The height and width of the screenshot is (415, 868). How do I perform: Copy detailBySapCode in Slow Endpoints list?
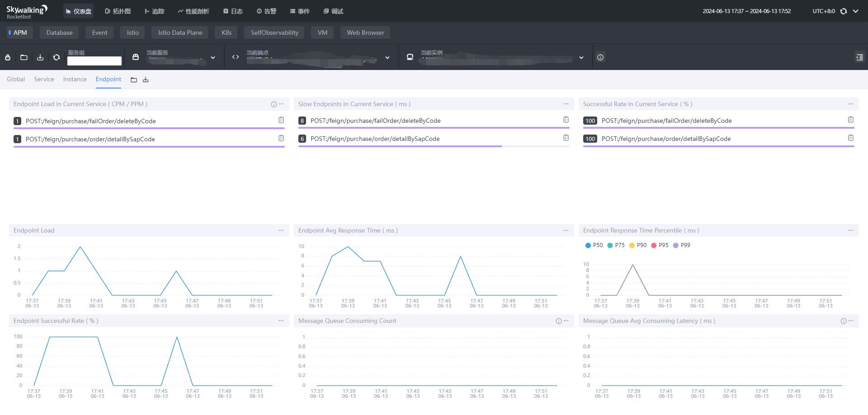(566, 138)
